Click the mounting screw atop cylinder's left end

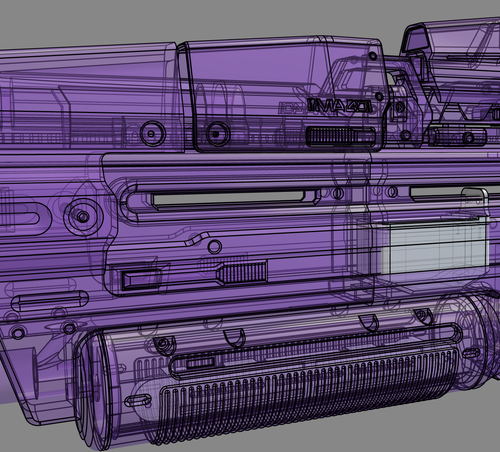[163, 343]
